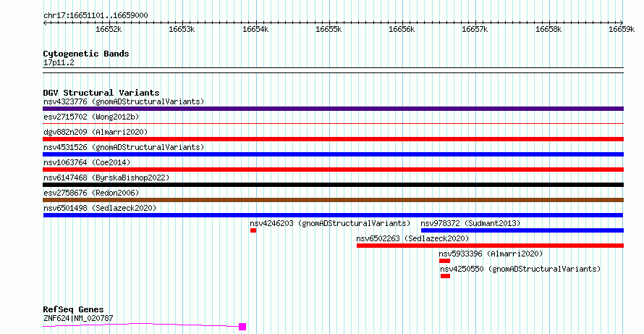Click the chr17:16651101..16659000 coordinate label
The height and width of the screenshot is (334, 644).
coord(96,15)
